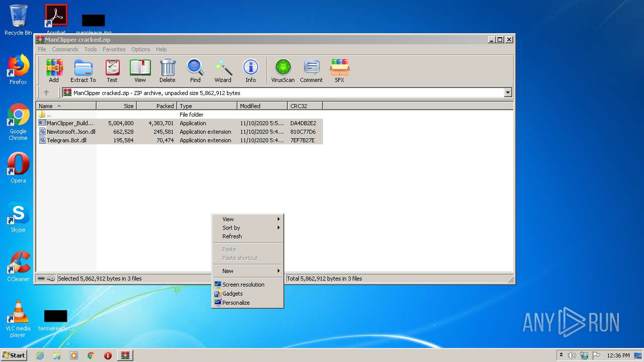
Task: Click CRC32 value DA4DB2E2
Action: [x=303, y=123]
